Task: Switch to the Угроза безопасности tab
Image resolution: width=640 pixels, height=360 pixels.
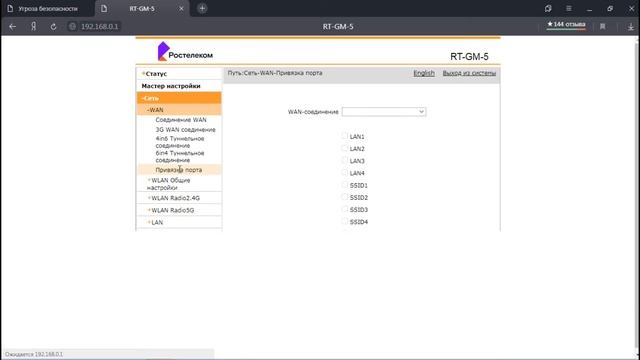Action: click(47, 9)
